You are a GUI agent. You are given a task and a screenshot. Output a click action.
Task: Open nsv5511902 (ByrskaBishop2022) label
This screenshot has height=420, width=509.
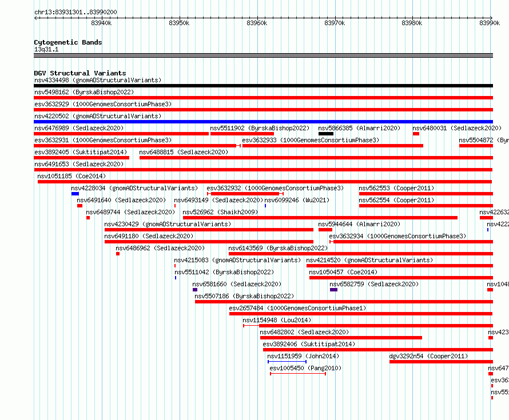[x=260, y=128]
